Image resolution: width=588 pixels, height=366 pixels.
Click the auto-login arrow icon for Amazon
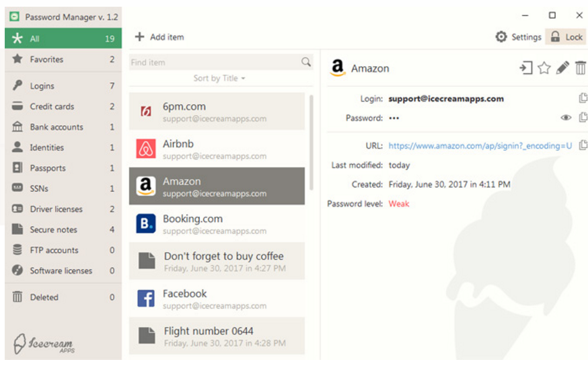click(x=525, y=68)
